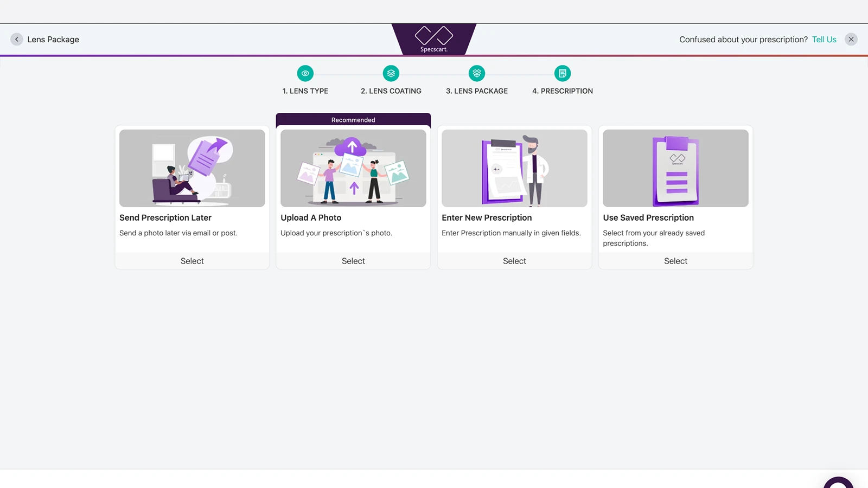Click the Use Saved Prescription clipboard image
This screenshot has height=488, width=868.
coord(675,168)
